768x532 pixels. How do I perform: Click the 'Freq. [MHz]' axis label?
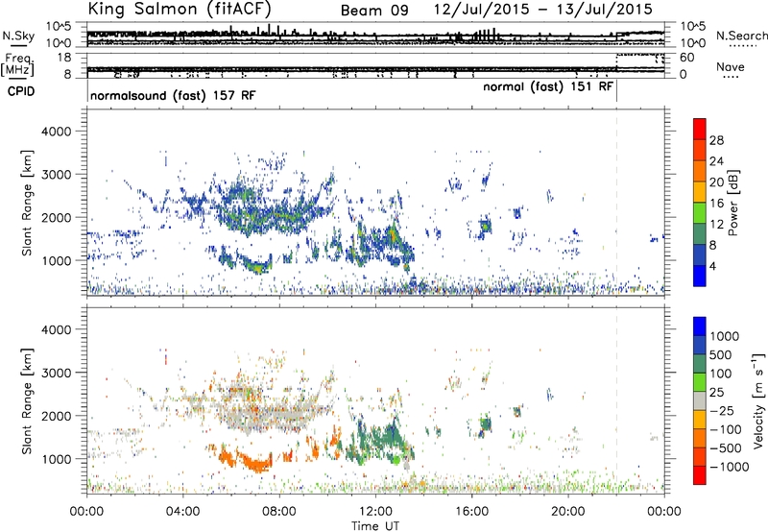(x=18, y=64)
